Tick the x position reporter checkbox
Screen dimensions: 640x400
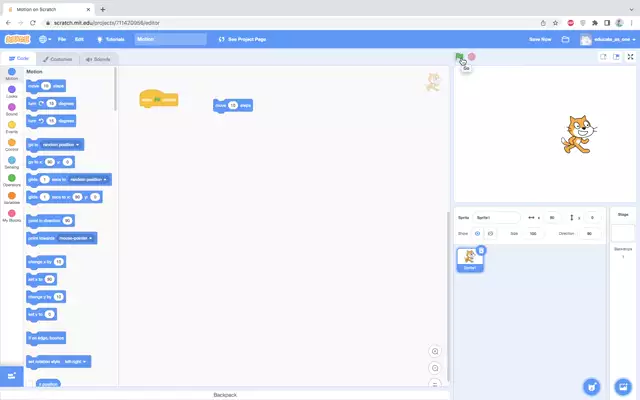tap(30, 384)
